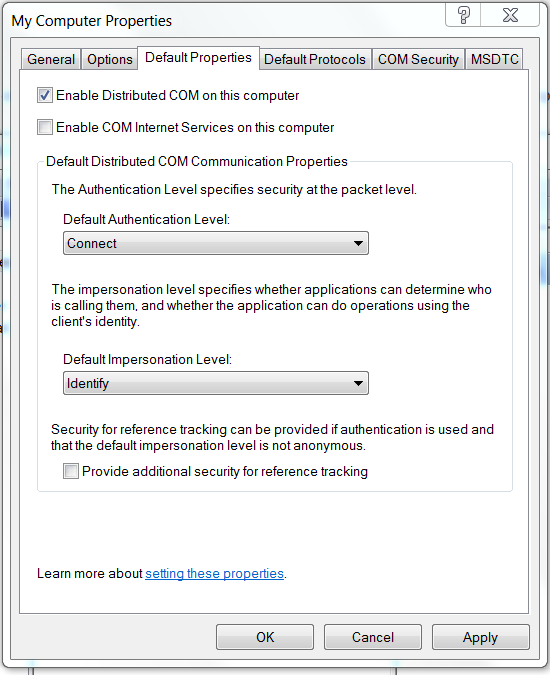The width and height of the screenshot is (550, 675).
Task: Switch to the Options tab
Action: point(110,59)
